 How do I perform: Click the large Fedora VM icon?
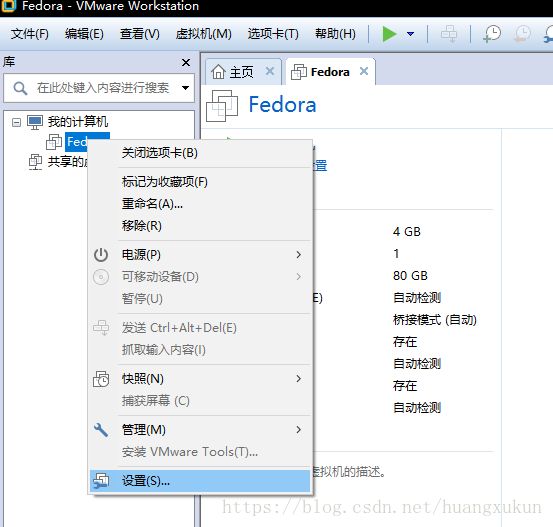(x=222, y=106)
